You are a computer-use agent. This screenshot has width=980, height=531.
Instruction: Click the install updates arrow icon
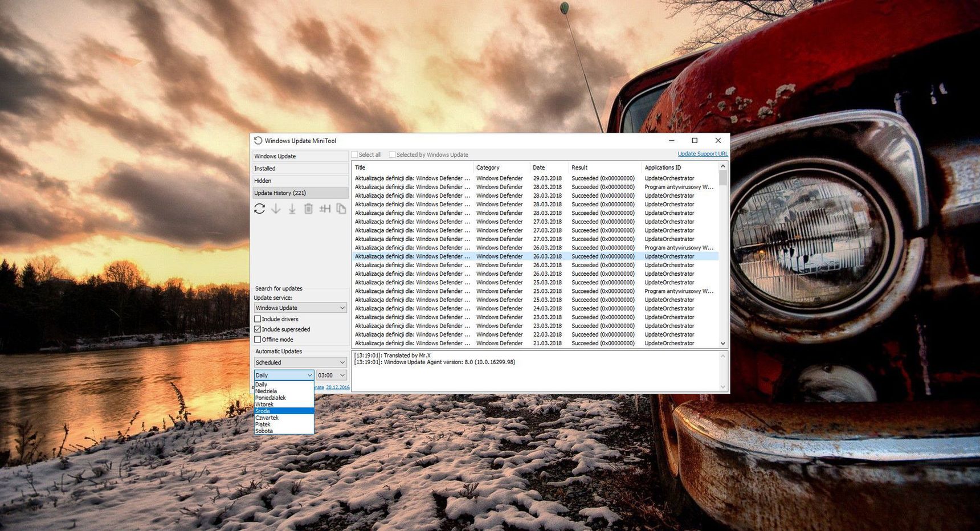point(292,209)
